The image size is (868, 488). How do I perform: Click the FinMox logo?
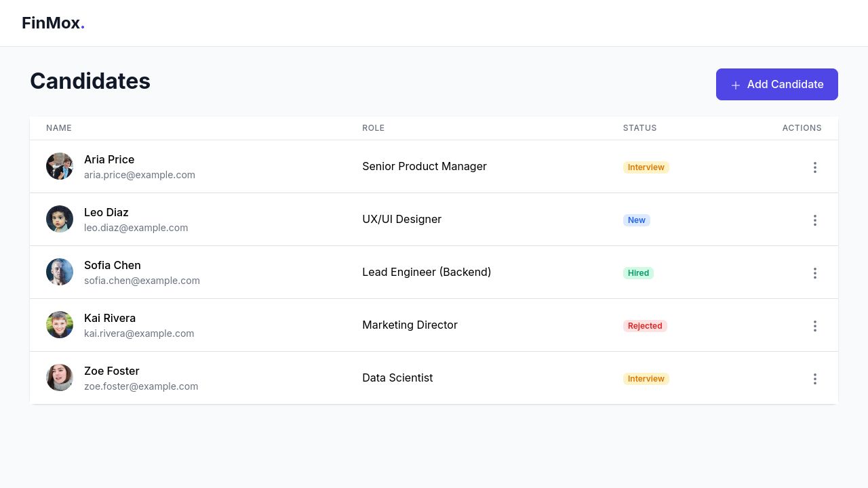pos(53,22)
